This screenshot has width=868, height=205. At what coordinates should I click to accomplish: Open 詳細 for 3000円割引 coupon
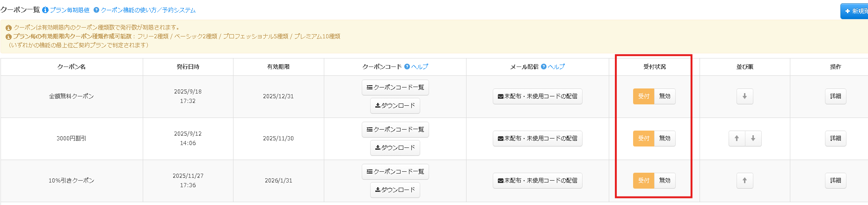click(835, 139)
